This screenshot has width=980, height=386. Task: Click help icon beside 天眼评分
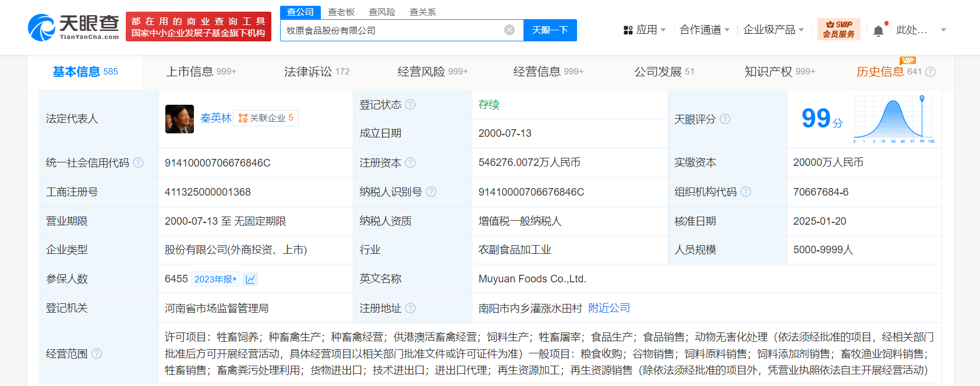click(x=725, y=119)
